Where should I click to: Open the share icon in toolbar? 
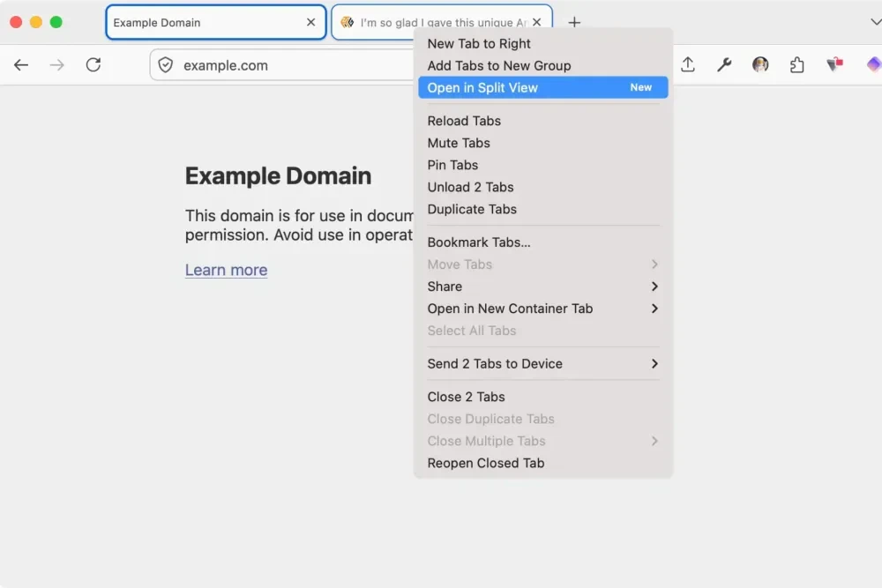click(x=687, y=65)
